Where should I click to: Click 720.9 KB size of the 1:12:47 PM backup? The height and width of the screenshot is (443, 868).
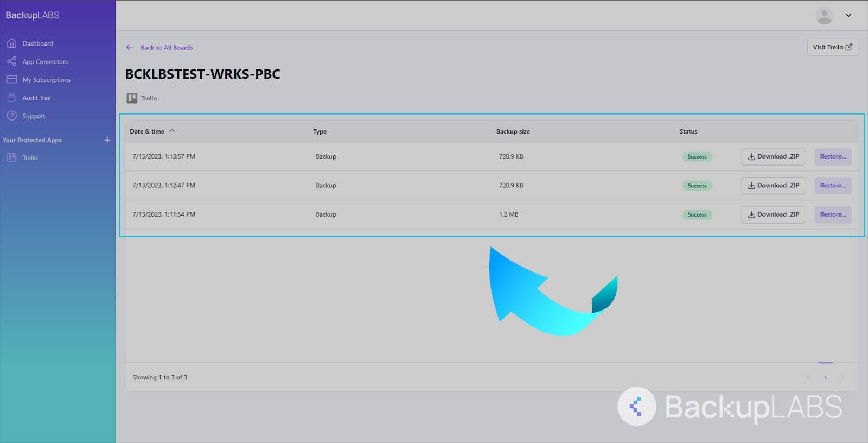[x=511, y=186]
